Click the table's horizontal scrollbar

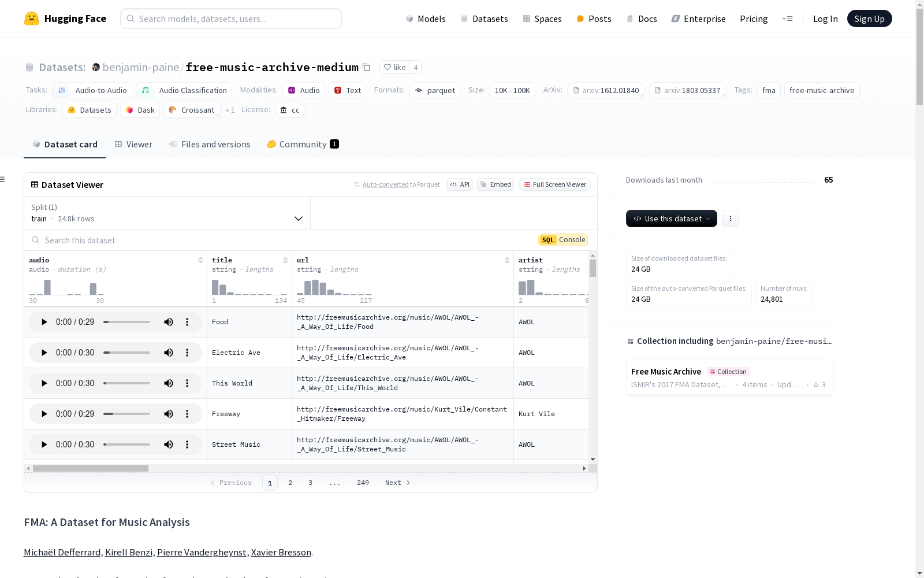coord(91,468)
